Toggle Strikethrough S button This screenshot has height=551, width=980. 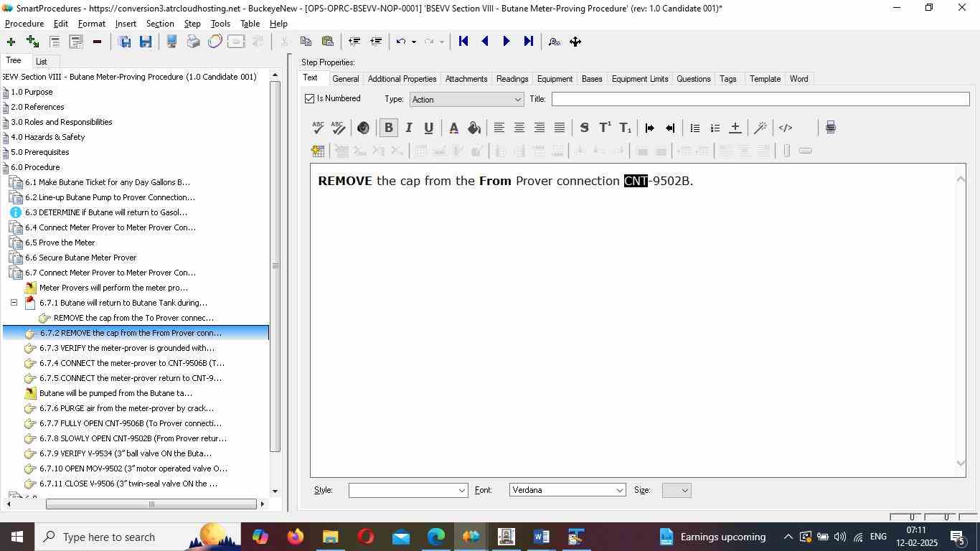pyautogui.click(x=584, y=128)
